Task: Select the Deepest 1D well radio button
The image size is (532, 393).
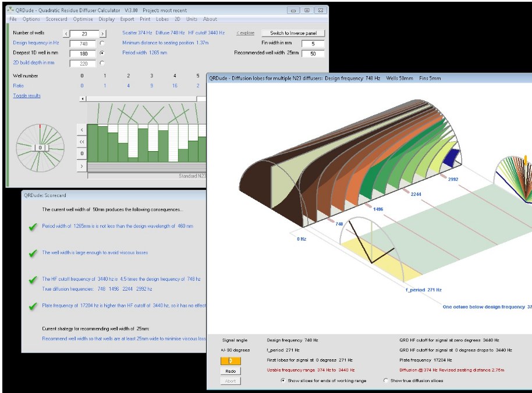Action: [102, 53]
